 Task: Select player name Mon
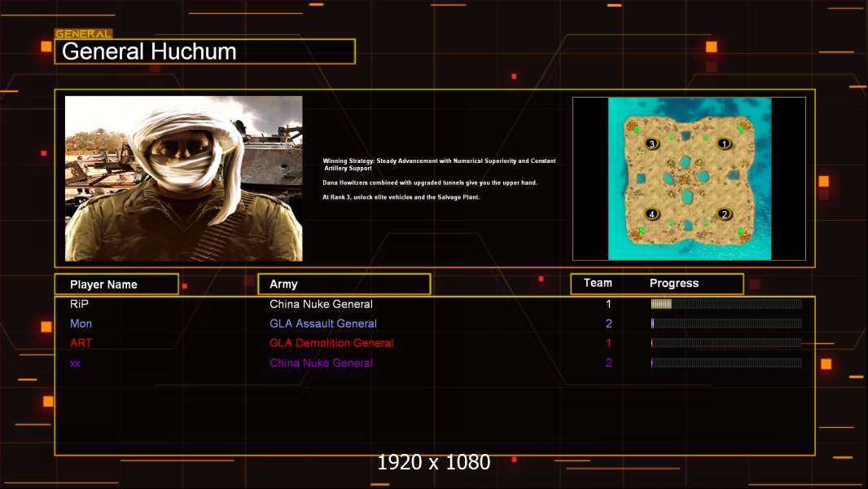[x=81, y=324]
